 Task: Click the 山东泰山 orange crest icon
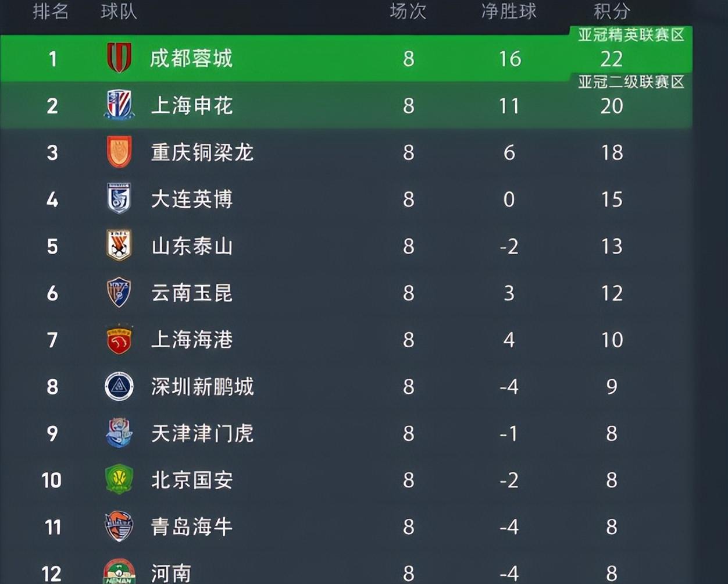pos(119,245)
